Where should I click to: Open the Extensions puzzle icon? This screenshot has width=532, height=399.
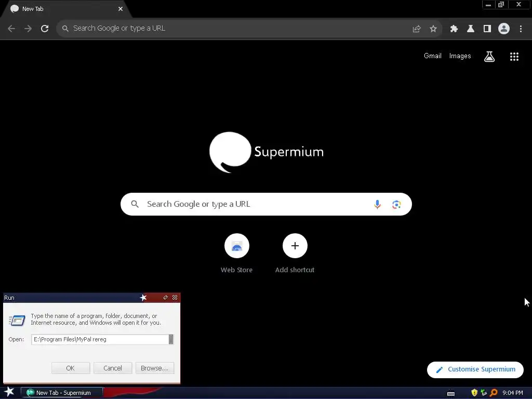(x=454, y=29)
